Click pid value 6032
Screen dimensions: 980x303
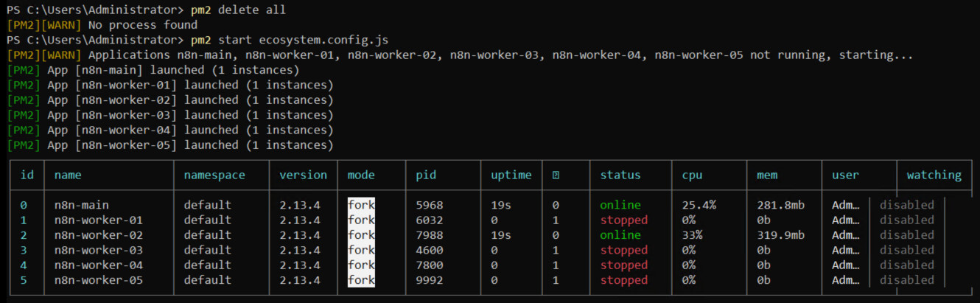(430, 220)
